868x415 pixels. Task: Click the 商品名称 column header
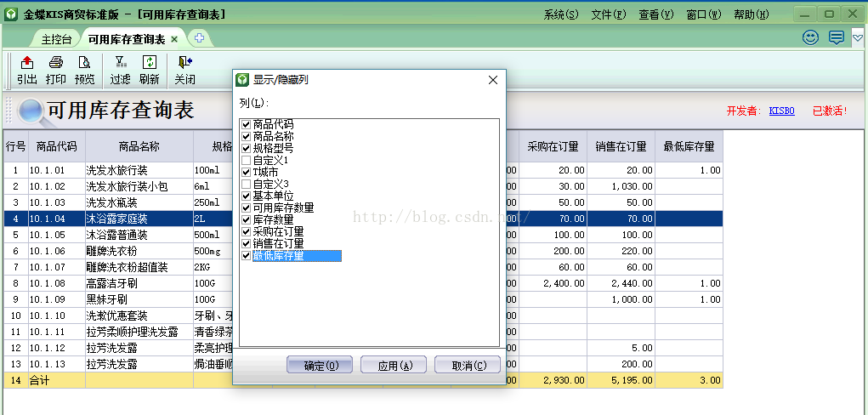pos(139,147)
